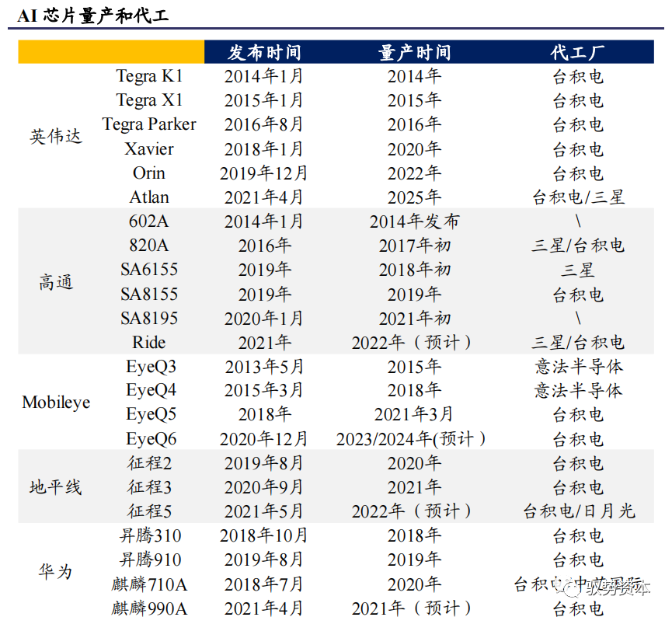Image resolution: width=672 pixels, height=617 pixels.
Task: Click the '征程3' chip name
Action: click(x=149, y=487)
